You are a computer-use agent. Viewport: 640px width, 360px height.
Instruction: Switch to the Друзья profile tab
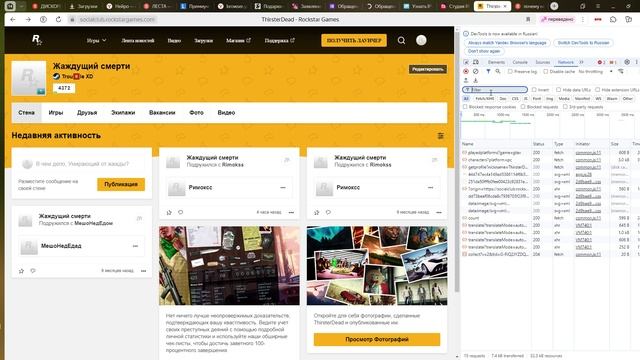click(x=87, y=113)
